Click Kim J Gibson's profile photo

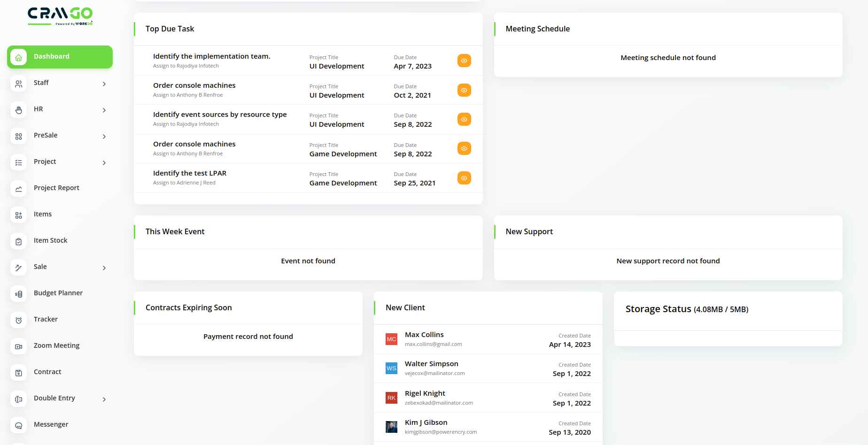(391, 427)
